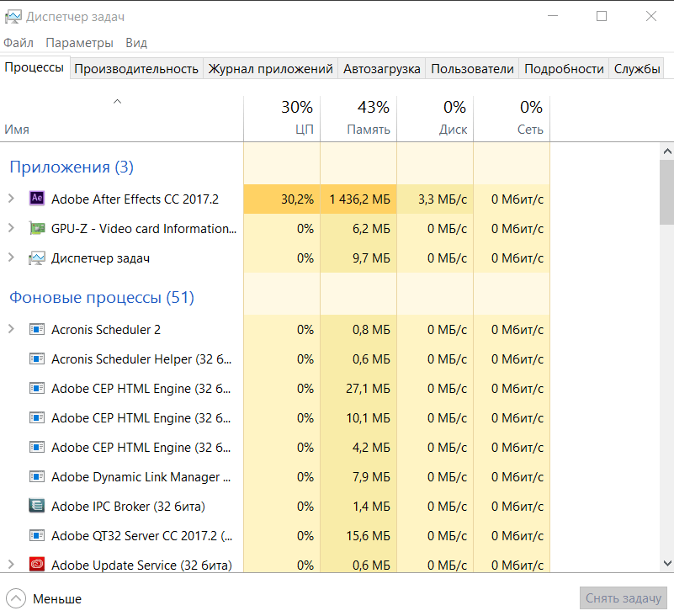Click icon of Adobe CEP HTML Engine using 10,1 МБ

point(37,418)
